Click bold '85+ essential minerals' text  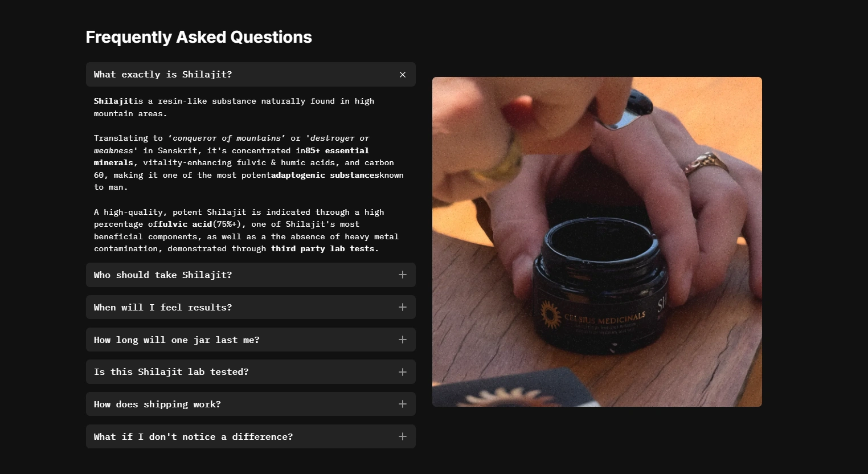(231, 157)
